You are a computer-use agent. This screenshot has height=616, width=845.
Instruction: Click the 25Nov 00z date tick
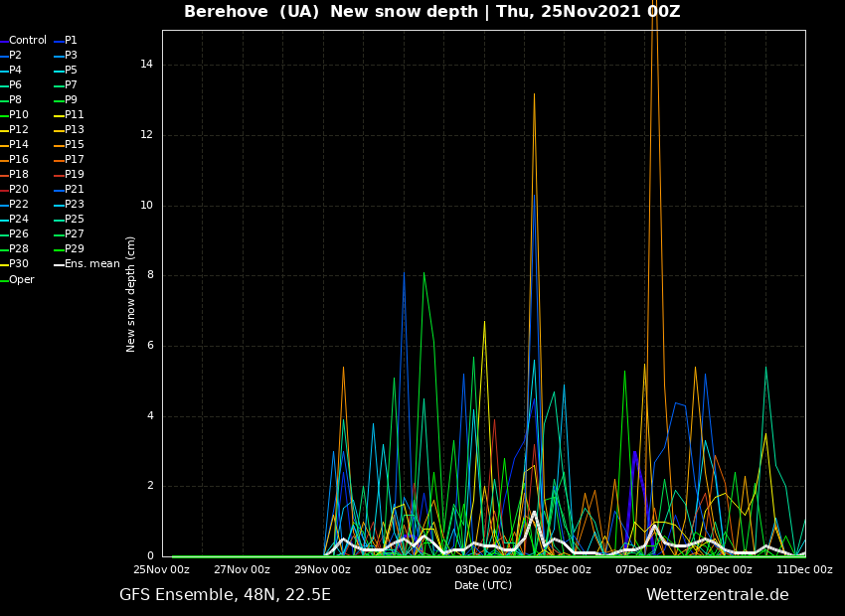[162, 570]
